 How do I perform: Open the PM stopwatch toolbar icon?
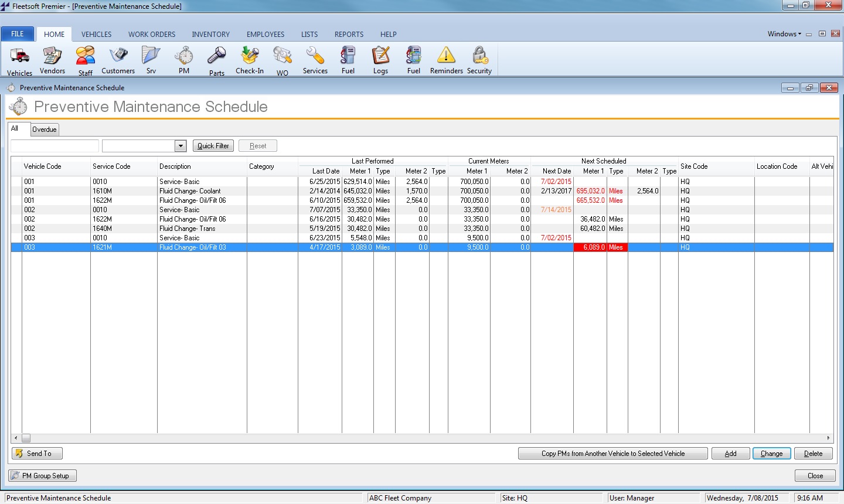[x=184, y=61]
